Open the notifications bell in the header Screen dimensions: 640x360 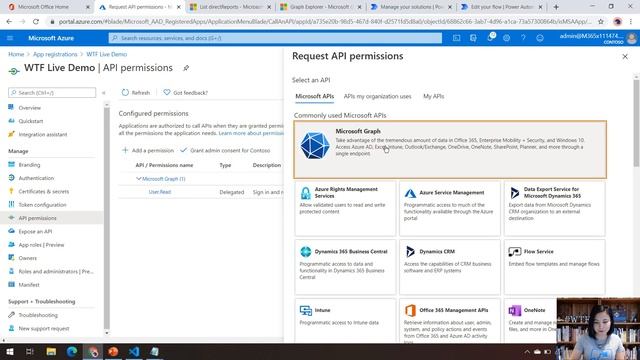pyautogui.click(x=490, y=38)
